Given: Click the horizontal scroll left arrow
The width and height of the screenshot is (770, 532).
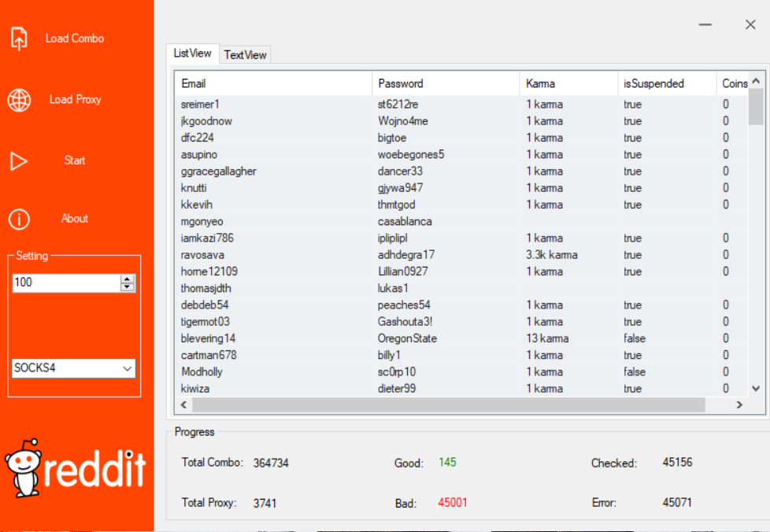Looking at the screenshot, I should coord(183,405).
